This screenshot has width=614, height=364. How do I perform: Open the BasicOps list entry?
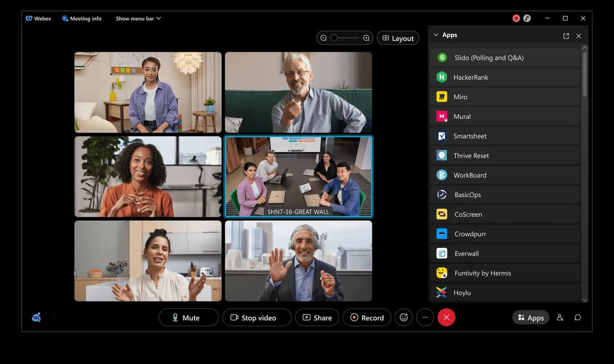[505, 195]
